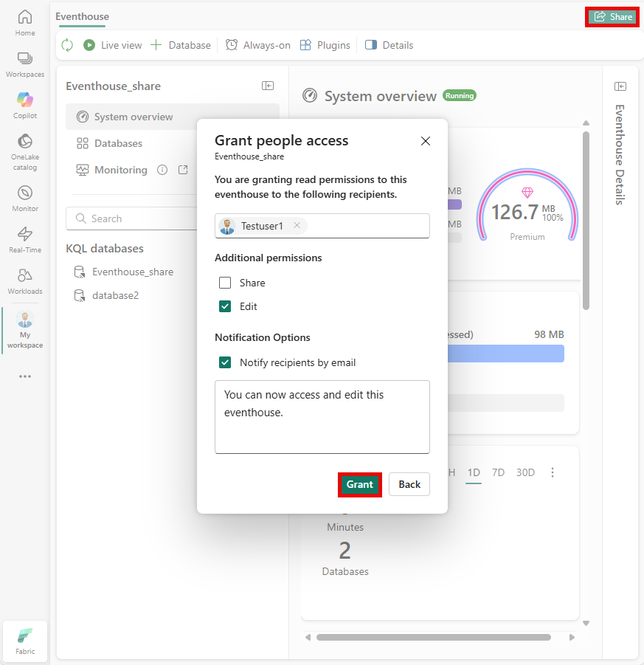Viewport: 644px width, 665px height.
Task: Toggle Notify recipients by email checkbox
Action: point(225,362)
